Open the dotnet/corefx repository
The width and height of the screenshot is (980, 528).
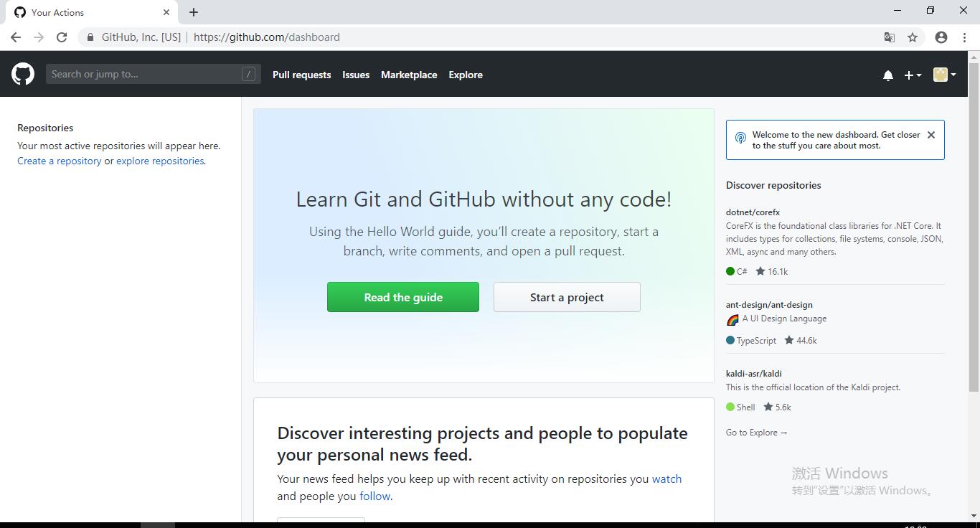point(753,212)
